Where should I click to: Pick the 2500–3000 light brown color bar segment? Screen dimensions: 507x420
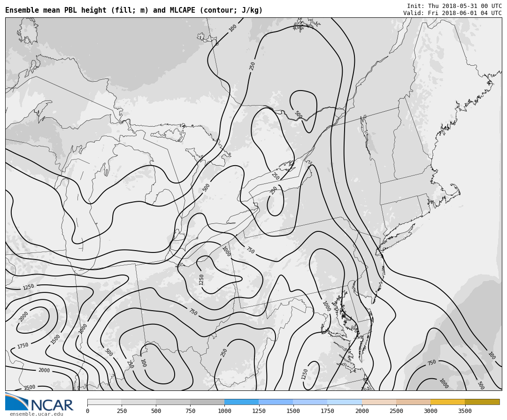pyautogui.click(x=413, y=402)
